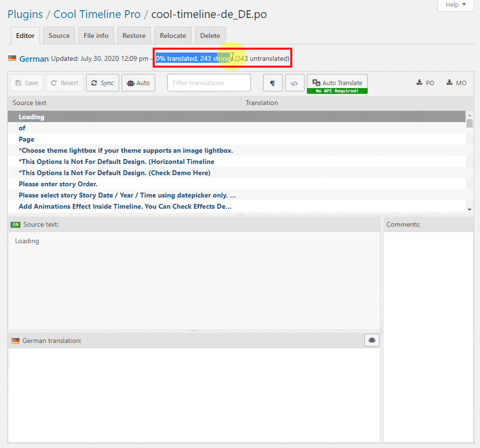480x448 pixels.
Task: Click the Save button
Action: tap(27, 83)
